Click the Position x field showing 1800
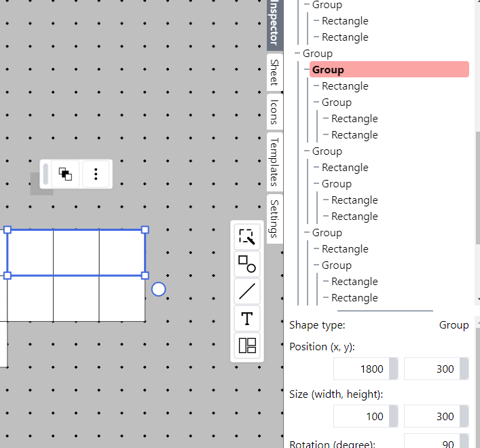This screenshot has width=480, height=448. tap(361, 369)
